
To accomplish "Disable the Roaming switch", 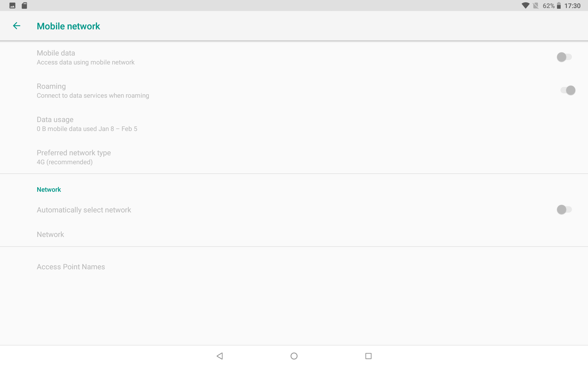I will point(568,90).
